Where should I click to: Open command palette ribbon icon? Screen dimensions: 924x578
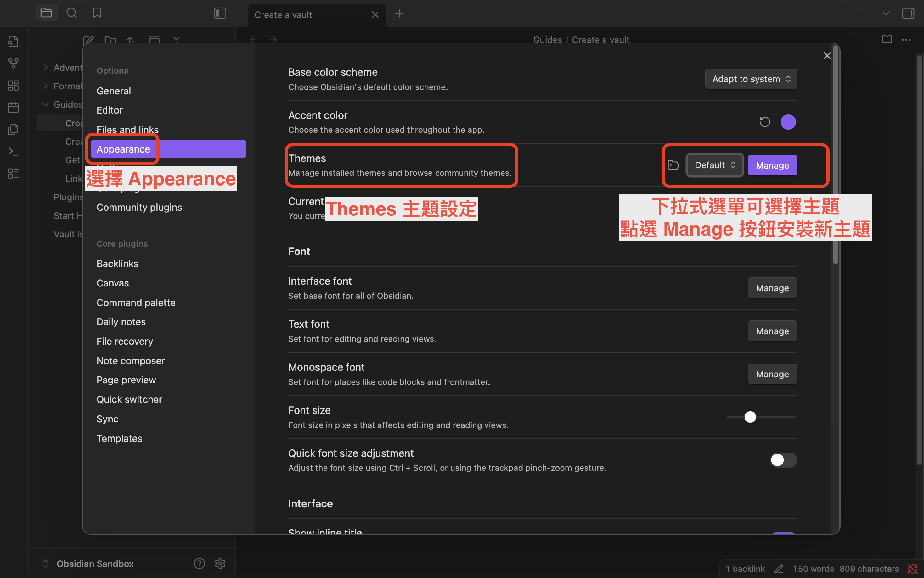click(x=14, y=151)
